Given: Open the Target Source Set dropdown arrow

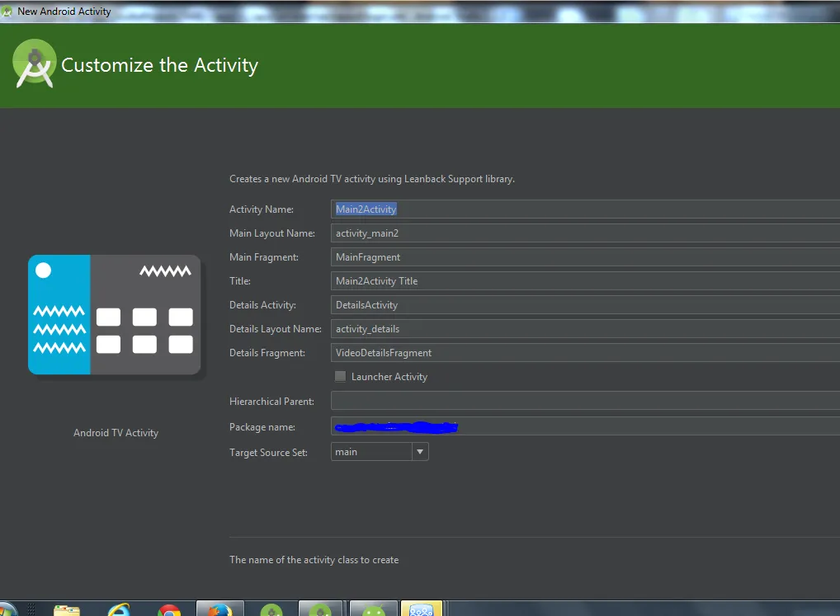Looking at the screenshot, I should [420, 452].
